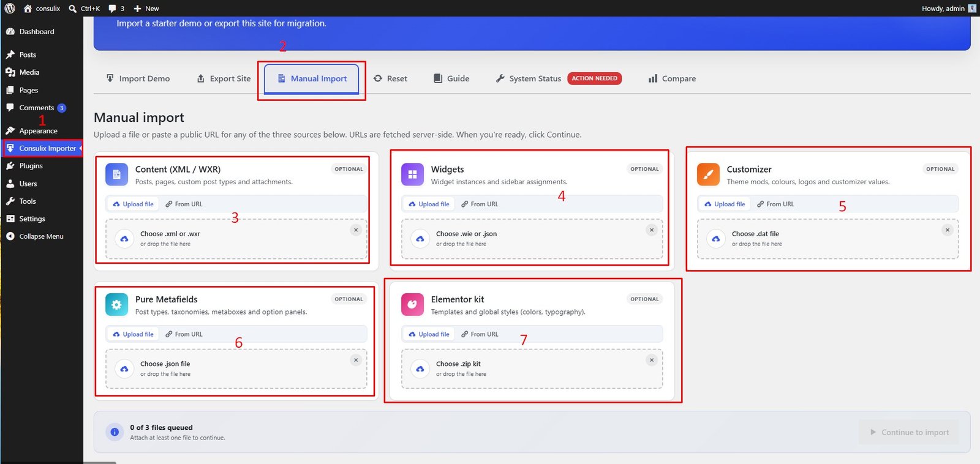
Task: Click the cloud upload icon in Elementor dropzone
Action: pos(420,369)
